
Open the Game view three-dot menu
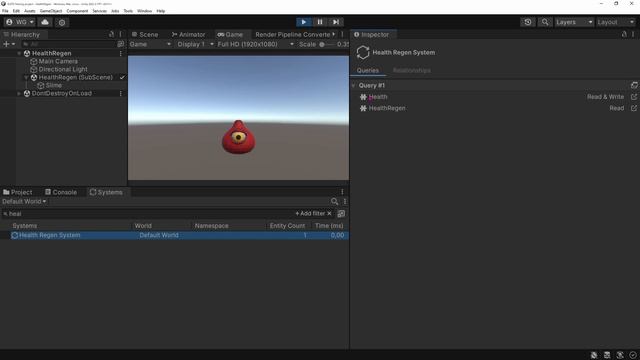coord(342,34)
